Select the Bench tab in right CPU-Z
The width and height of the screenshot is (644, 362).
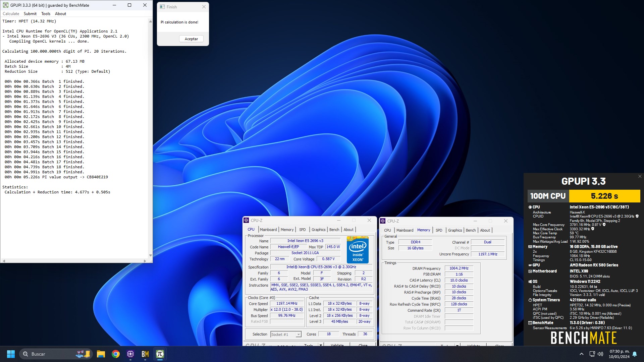click(471, 230)
